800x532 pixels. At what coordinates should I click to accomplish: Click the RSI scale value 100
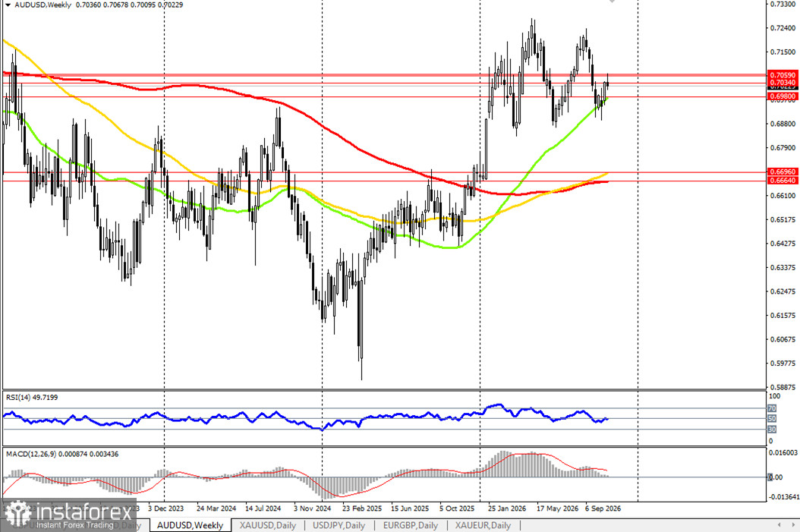coord(774,396)
